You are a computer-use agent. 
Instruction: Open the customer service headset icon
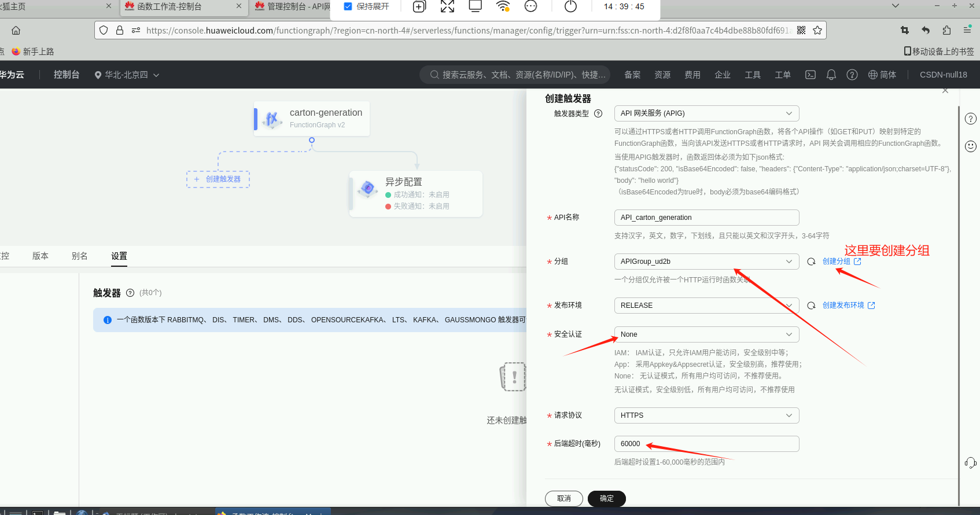click(x=971, y=463)
